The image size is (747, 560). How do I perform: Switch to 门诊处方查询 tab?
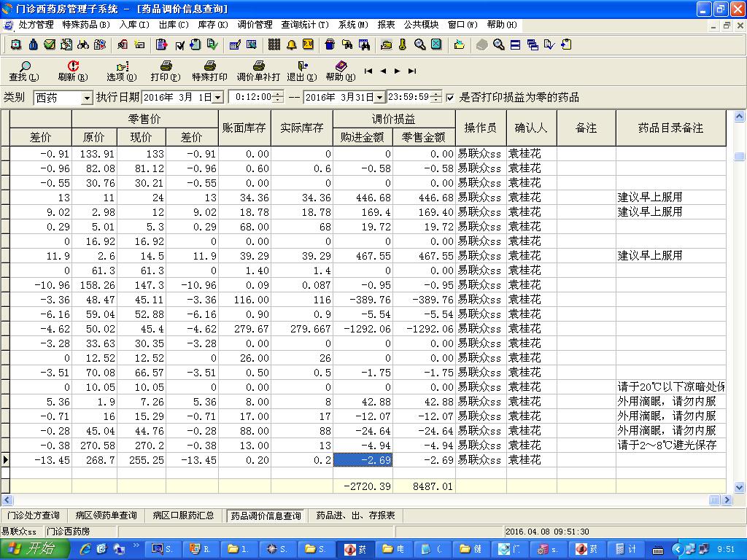click(34, 516)
